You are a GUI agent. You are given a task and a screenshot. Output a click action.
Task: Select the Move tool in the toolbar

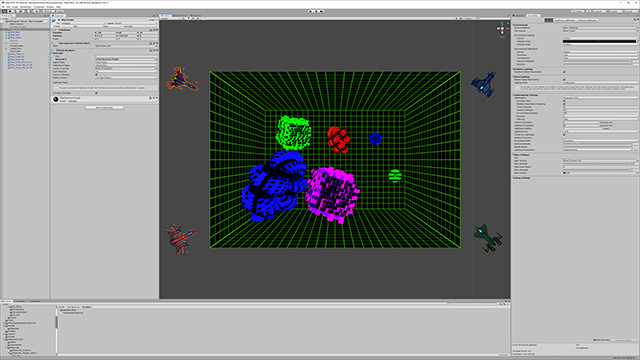click(x=10, y=11)
